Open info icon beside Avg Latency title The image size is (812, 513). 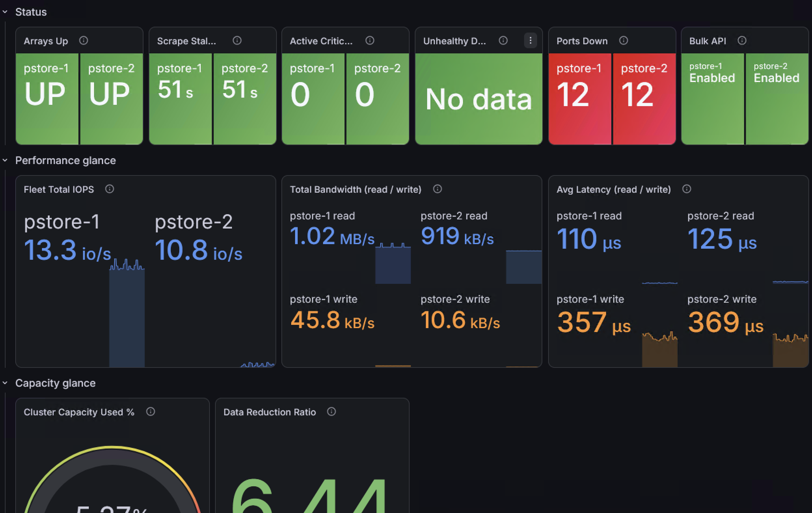(686, 189)
